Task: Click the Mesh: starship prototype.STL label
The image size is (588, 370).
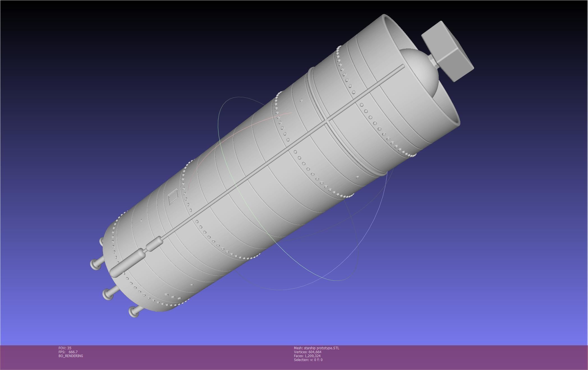Action: pos(316,348)
